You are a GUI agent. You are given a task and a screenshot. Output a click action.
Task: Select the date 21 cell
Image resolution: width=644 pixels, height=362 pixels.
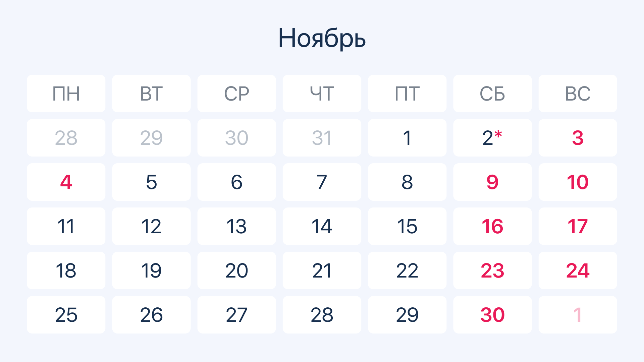(322, 270)
